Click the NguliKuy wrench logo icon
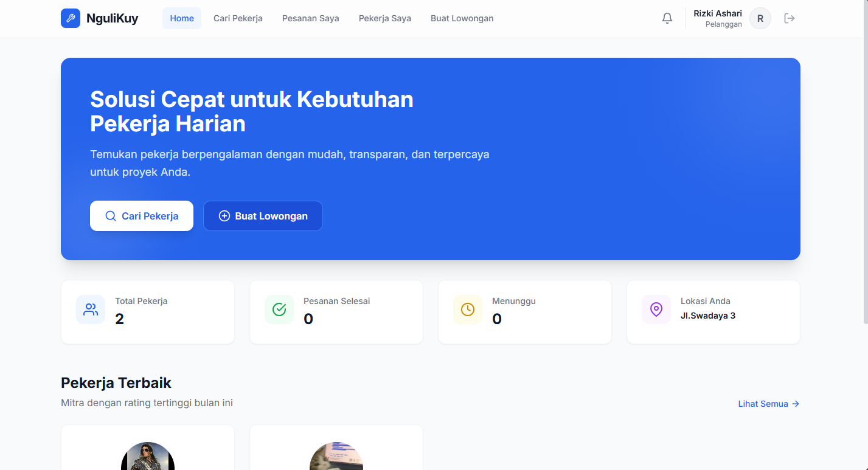Viewport: 868px width, 470px height. tap(70, 18)
